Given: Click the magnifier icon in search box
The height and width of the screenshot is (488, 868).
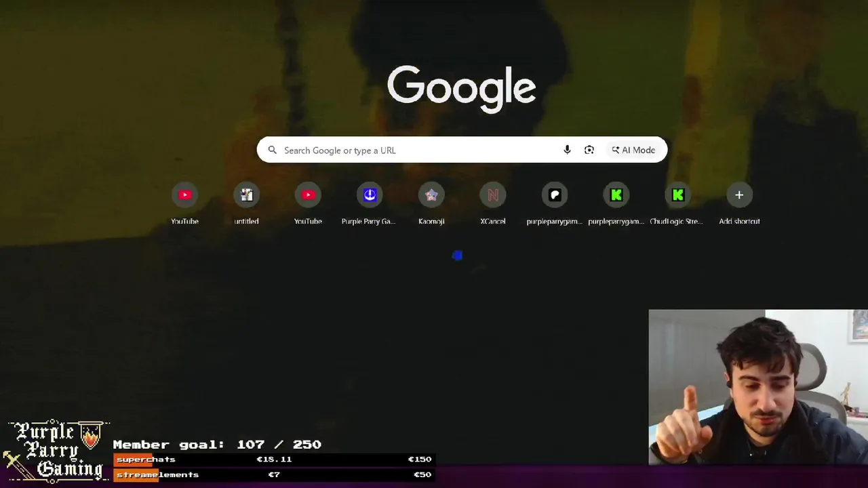Looking at the screenshot, I should 272,150.
